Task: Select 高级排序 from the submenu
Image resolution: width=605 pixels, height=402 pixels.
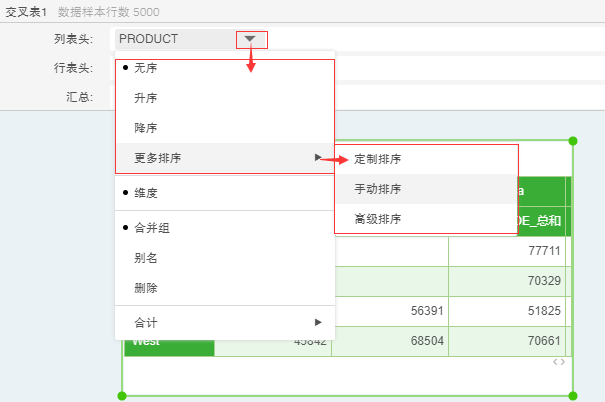Action: click(x=378, y=219)
